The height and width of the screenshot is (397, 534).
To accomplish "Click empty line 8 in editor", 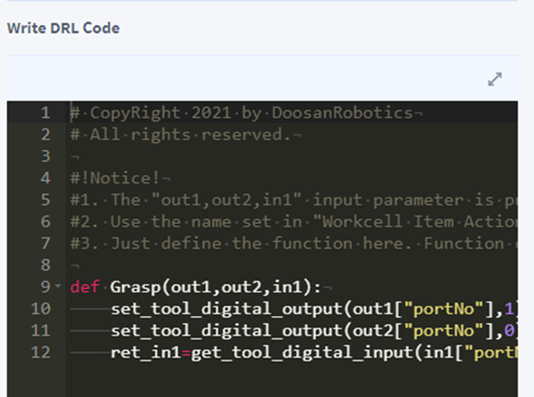I will [x=293, y=265].
